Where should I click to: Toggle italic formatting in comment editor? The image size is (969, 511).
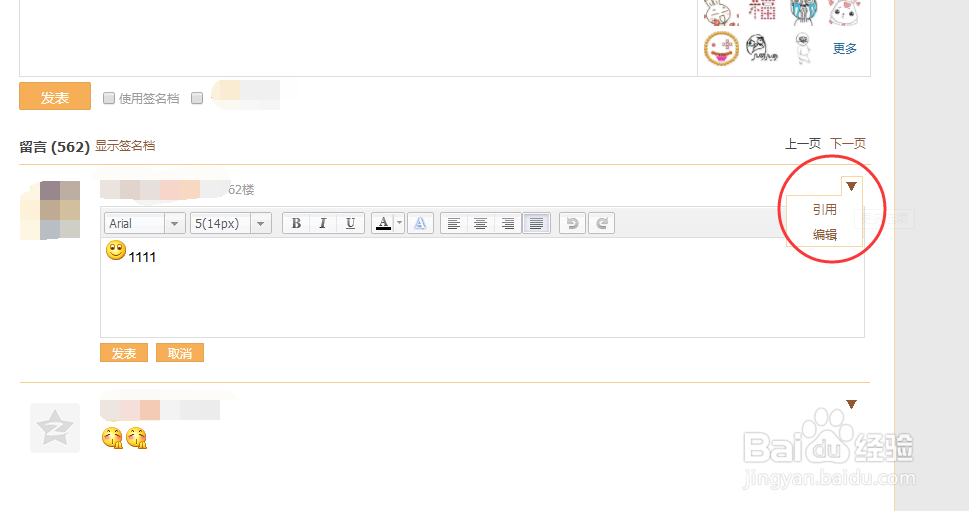coord(323,223)
